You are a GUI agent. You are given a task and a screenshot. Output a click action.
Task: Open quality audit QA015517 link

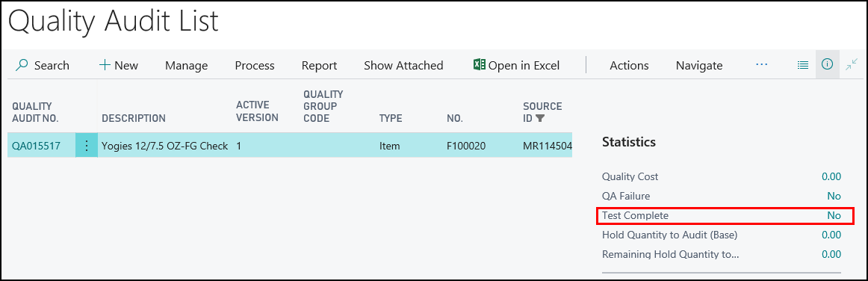[x=36, y=146]
